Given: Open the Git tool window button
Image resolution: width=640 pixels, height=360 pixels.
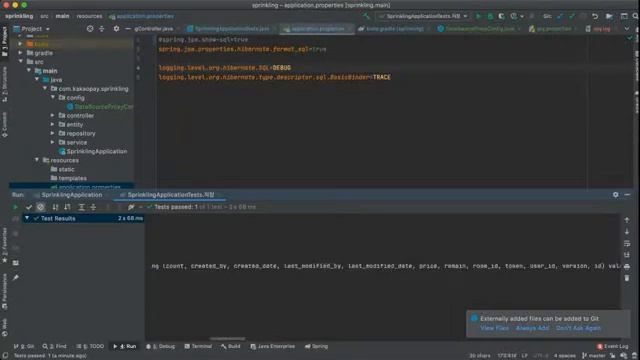Looking at the screenshot, I should pyautogui.click(x=24, y=347).
